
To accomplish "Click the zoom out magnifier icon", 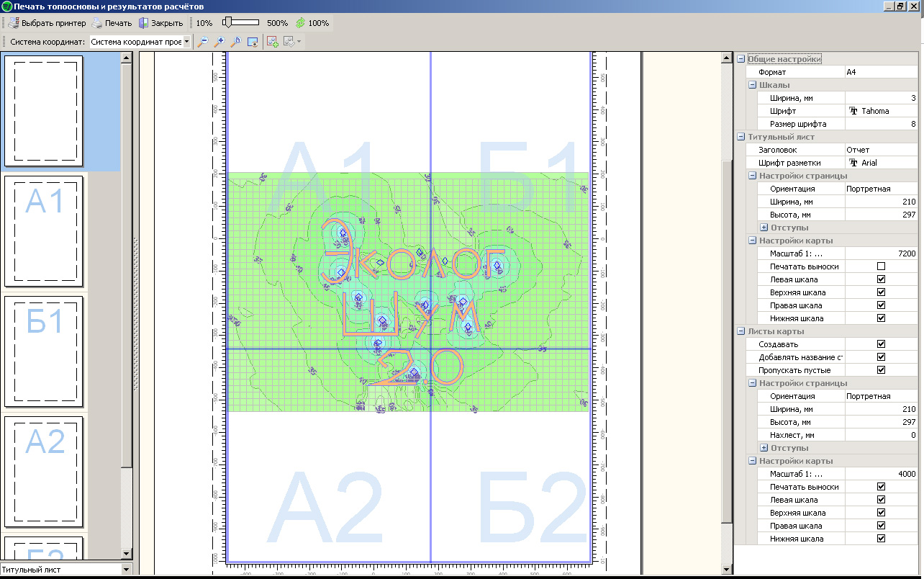I will (x=203, y=42).
